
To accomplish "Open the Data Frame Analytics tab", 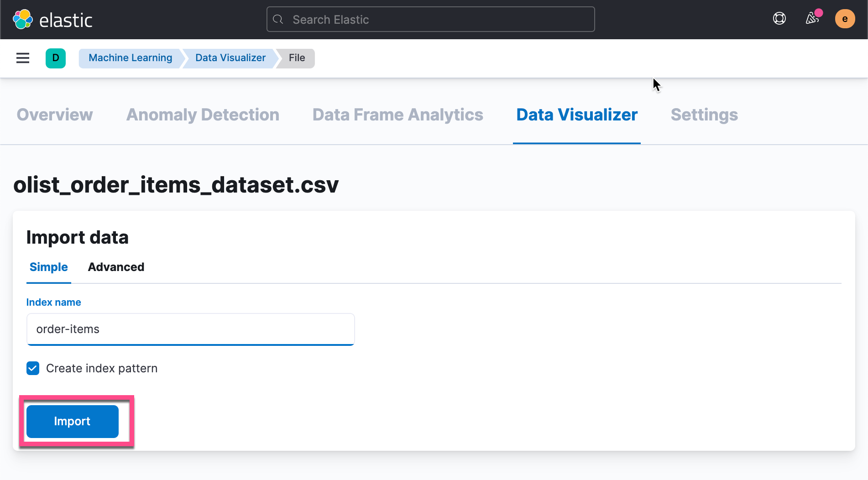I will point(397,115).
